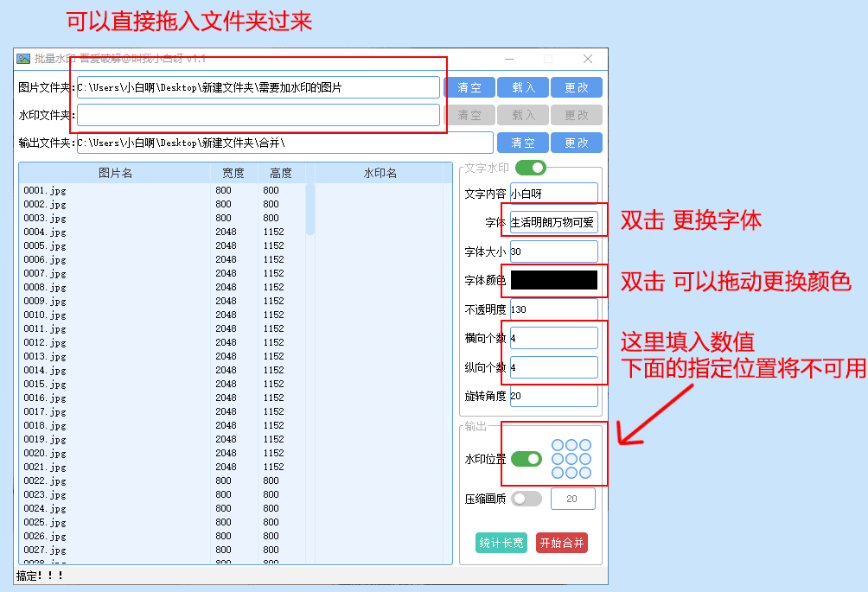Click the 字体大小 font size field
This screenshot has height=592, width=868.
[x=553, y=251]
